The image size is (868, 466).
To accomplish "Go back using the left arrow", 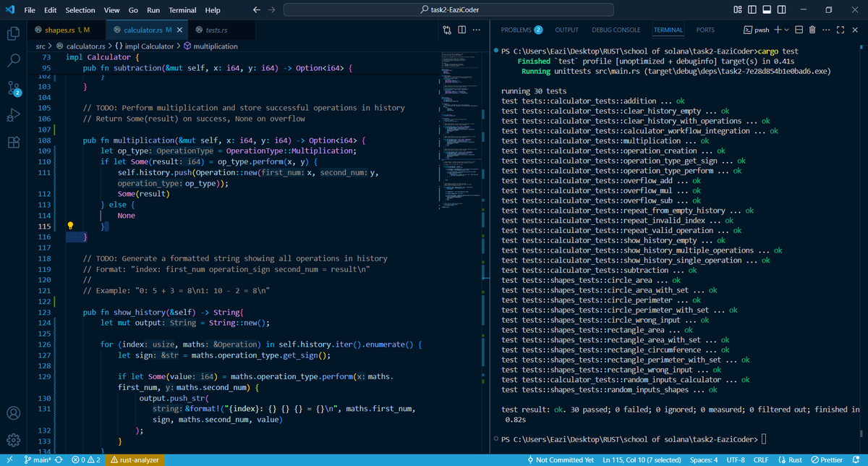I will 257,10.
